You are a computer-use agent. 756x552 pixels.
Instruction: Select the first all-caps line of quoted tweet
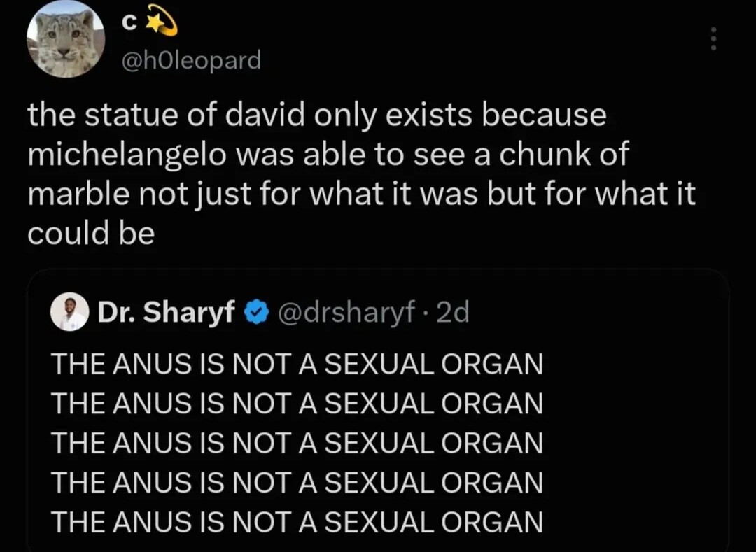[297, 364]
